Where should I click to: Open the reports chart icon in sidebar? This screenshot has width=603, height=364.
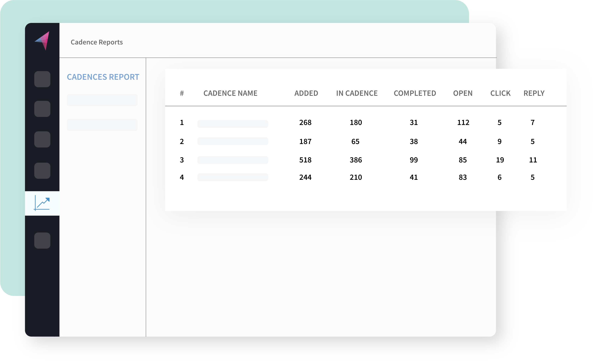tap(42, 203)
